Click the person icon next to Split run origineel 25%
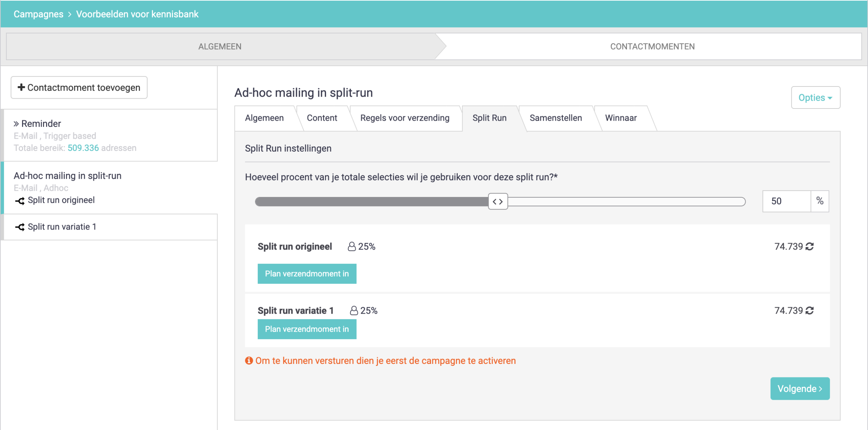The image size is (868, 430). (352, 247)
